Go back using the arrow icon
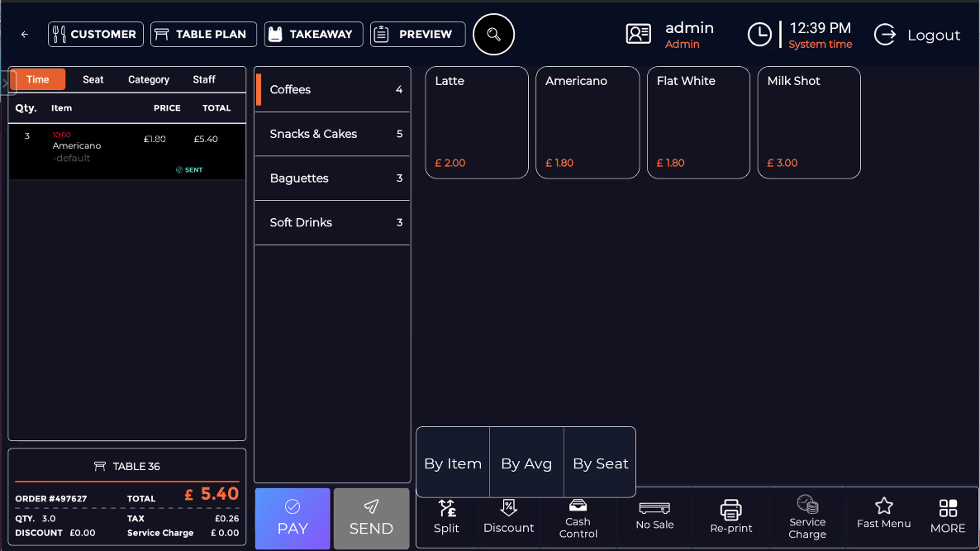 pos(25,35)
